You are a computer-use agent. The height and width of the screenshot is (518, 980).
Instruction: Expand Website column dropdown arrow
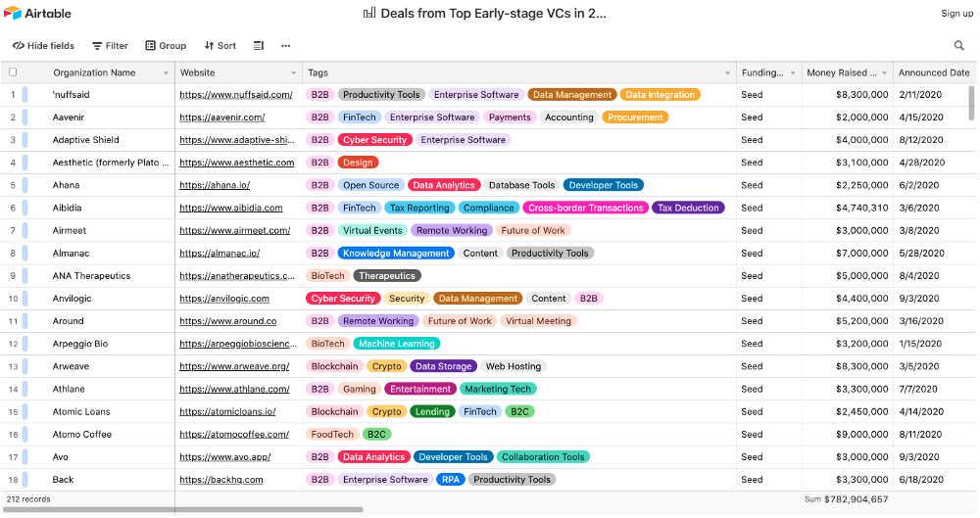click(x=294, y=73)
